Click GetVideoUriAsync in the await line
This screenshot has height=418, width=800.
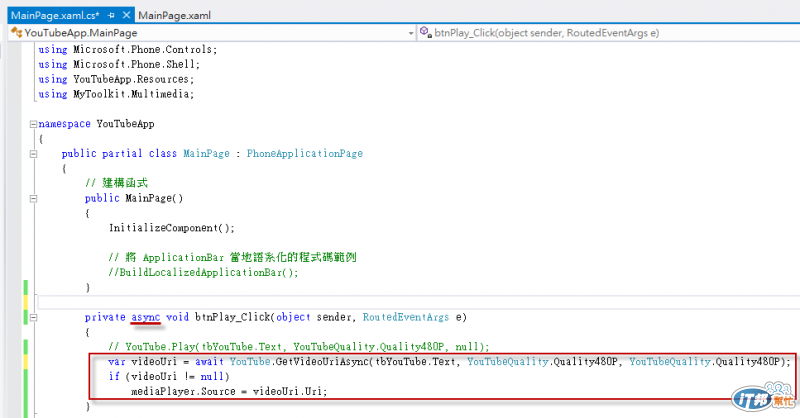point(322,362)
